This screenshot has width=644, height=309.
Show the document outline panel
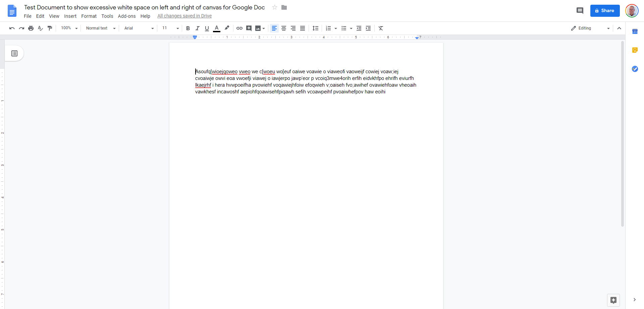coord(14,53)
